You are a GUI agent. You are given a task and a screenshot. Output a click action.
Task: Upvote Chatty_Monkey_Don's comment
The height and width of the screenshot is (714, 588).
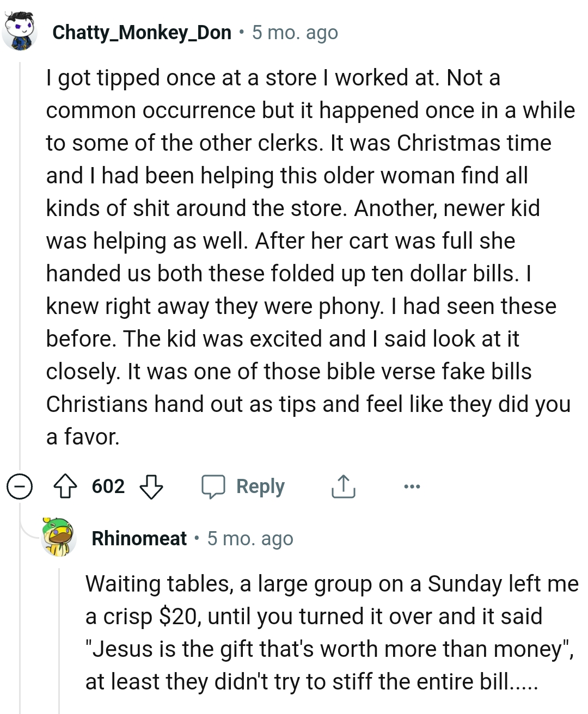(x=65, y=486)
